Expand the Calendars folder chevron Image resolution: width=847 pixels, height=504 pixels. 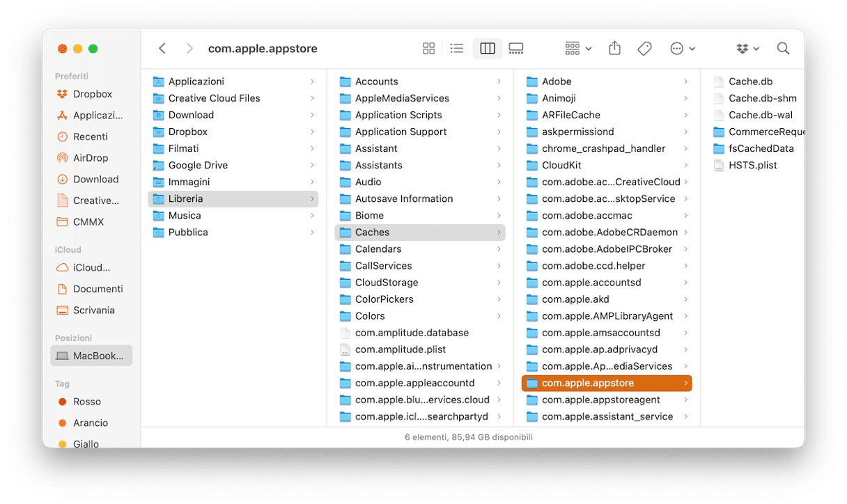(499, 249)
